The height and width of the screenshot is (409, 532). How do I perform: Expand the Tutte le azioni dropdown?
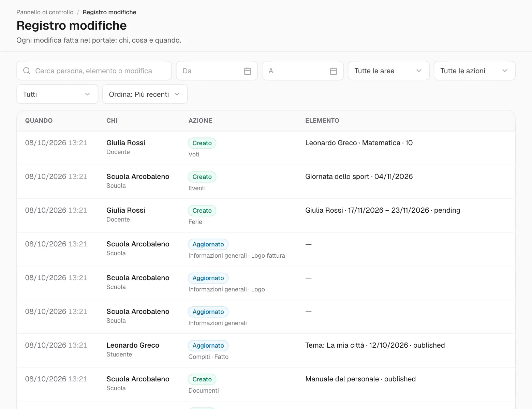tap(474, 71)
